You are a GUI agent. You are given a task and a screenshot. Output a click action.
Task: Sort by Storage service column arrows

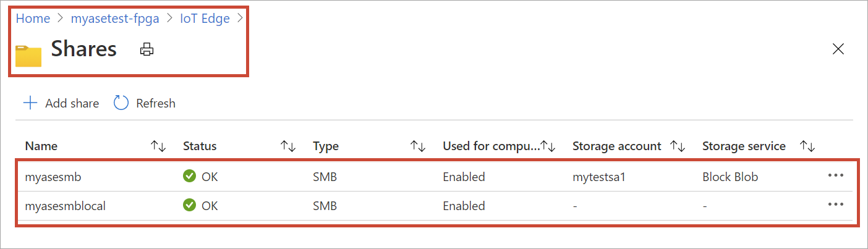807,146
